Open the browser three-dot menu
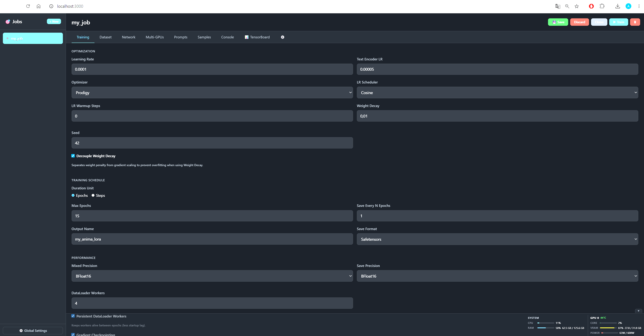 [639, 6]
